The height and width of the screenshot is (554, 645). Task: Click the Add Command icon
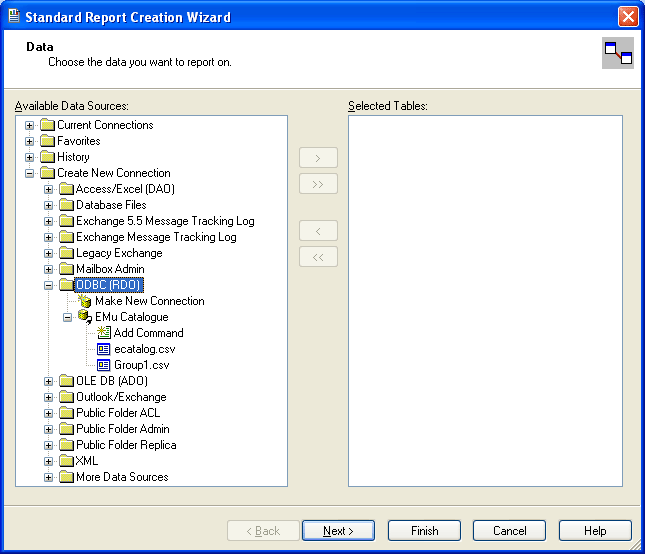(x=104, y=333)
